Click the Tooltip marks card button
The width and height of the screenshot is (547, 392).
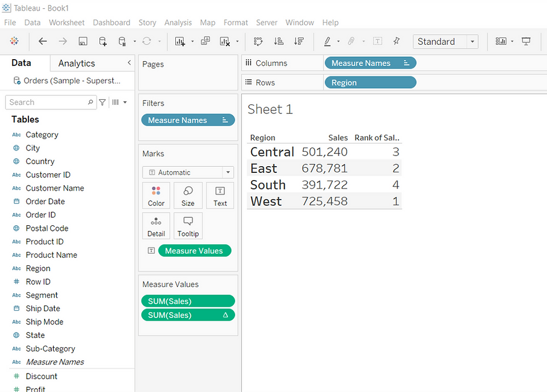[188, 226]
